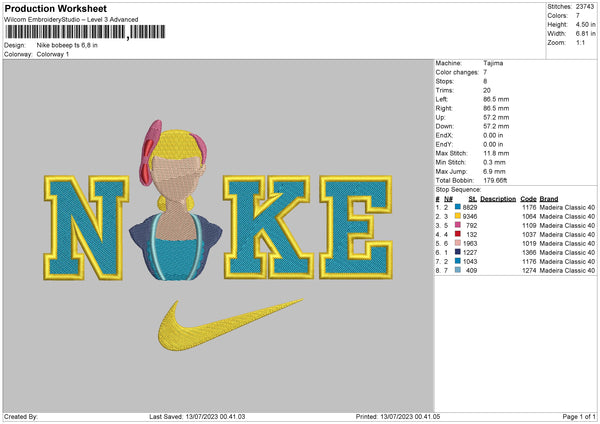
Task: Click 'Printed: 13/07/2023 00.41.05' footer text
Action: pos(398,417)
